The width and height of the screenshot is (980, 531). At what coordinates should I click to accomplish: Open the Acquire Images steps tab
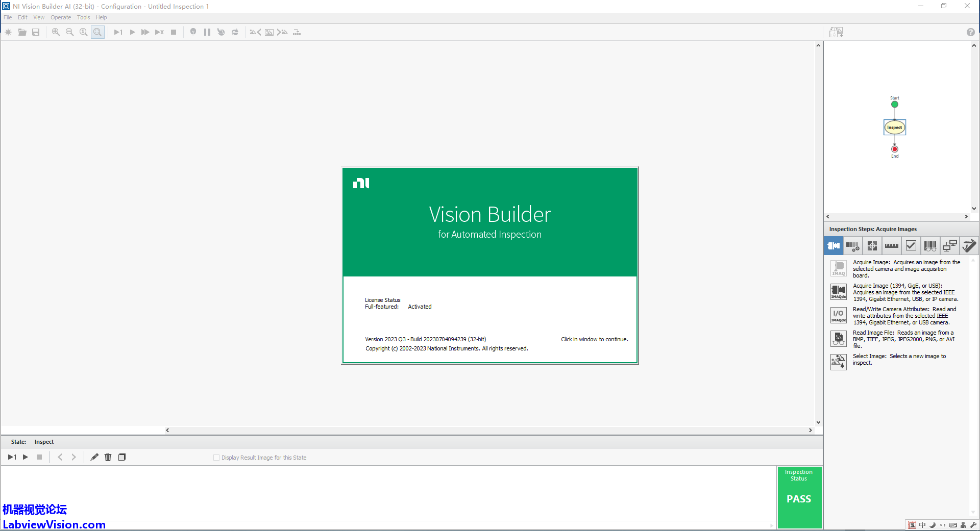pos(834,246)
